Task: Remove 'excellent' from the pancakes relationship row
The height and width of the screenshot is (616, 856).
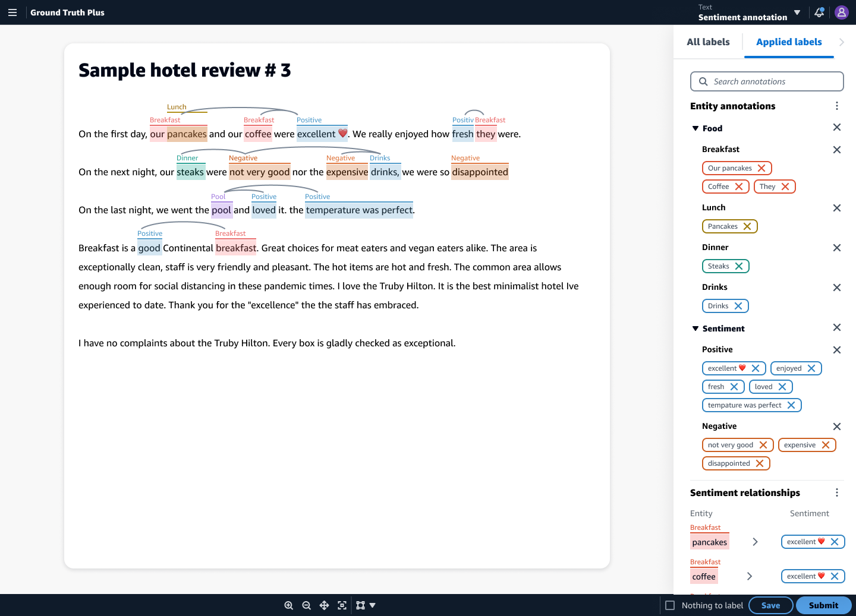Action: point(835,542)
